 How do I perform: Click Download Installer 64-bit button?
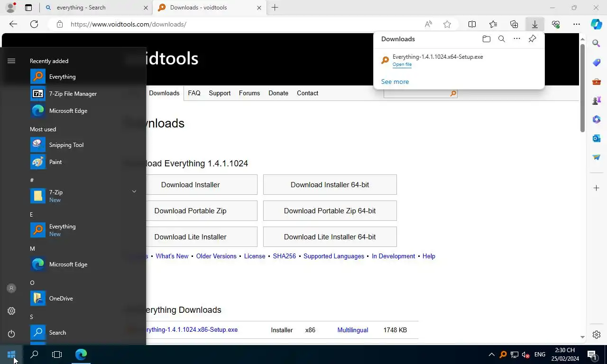pyautogui.click(x=330, y=185)
